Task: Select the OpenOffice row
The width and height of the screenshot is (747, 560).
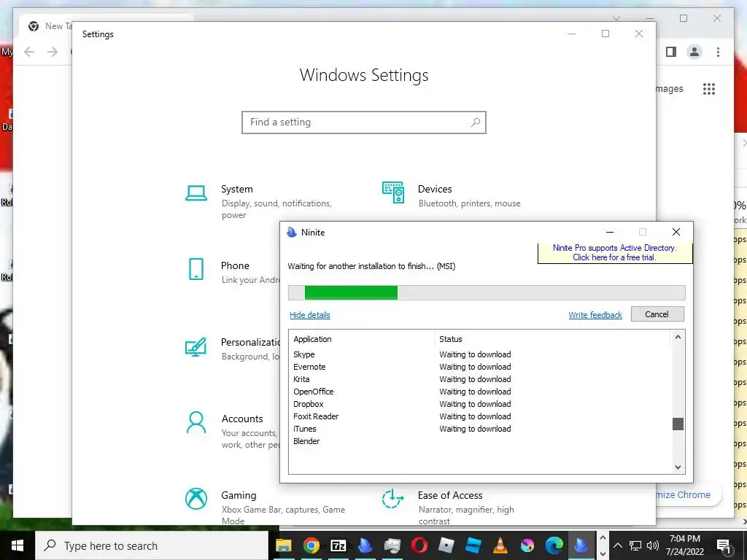Action: (x=480, y=392)
